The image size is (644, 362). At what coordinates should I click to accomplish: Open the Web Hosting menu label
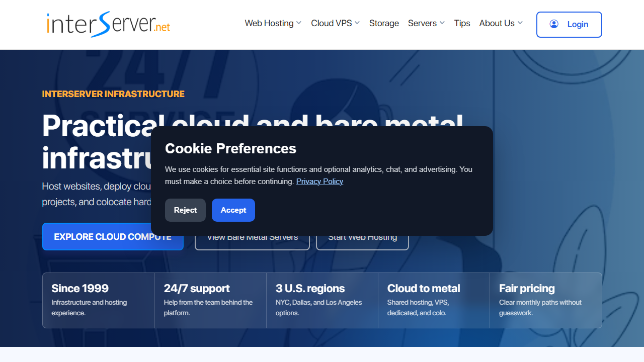point(269,23)
